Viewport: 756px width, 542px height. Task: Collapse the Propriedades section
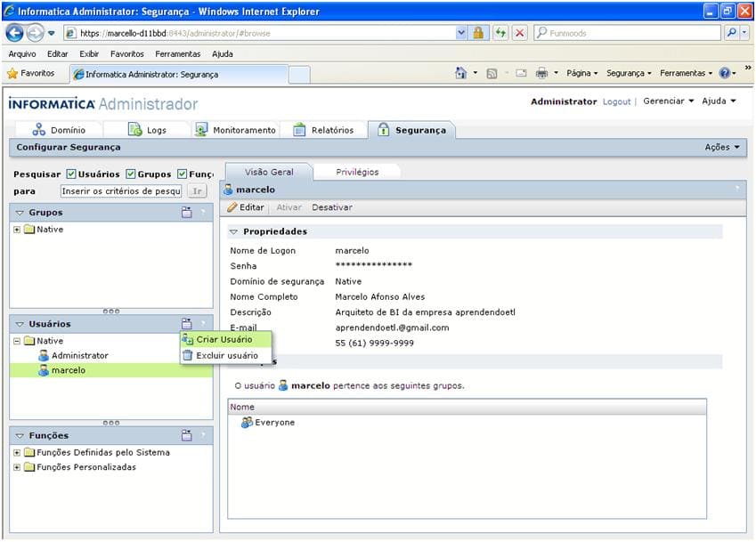pos(234,231)
